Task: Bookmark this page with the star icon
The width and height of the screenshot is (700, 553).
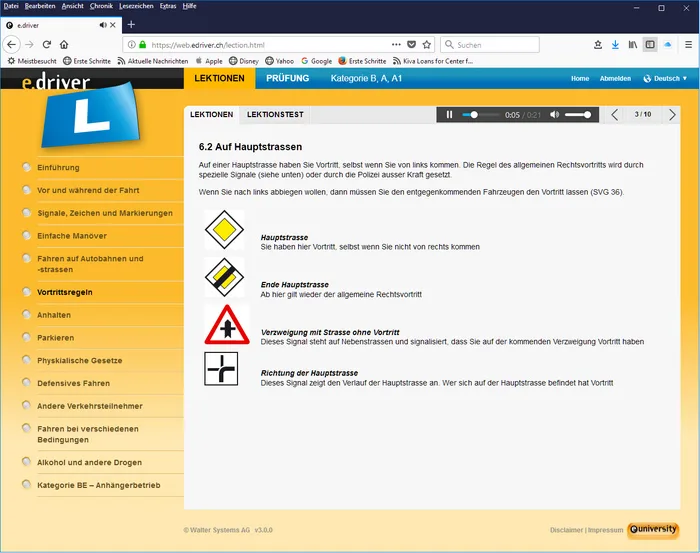Action: 426,44
